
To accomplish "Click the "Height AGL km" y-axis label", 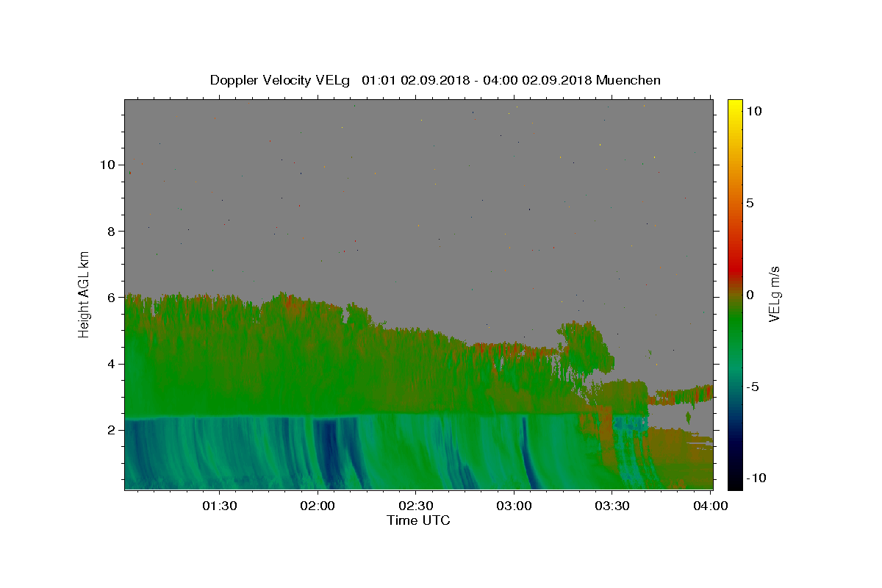I will point(85,294).
